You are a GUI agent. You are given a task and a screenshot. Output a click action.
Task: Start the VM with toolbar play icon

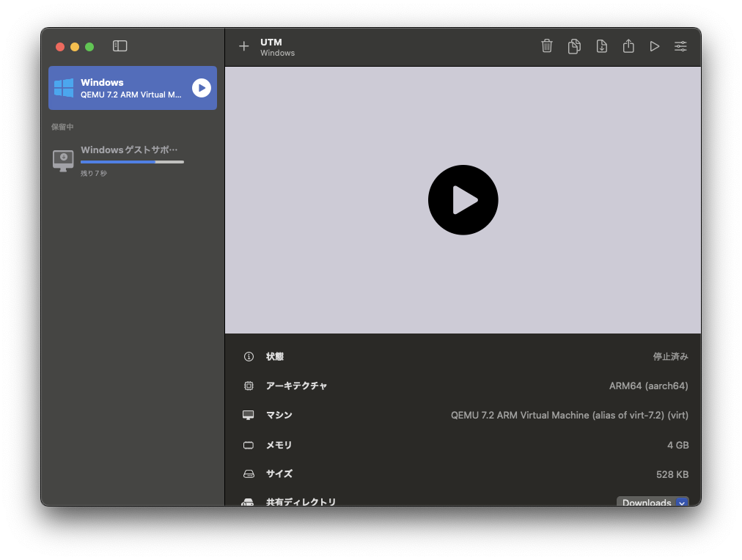655,46
